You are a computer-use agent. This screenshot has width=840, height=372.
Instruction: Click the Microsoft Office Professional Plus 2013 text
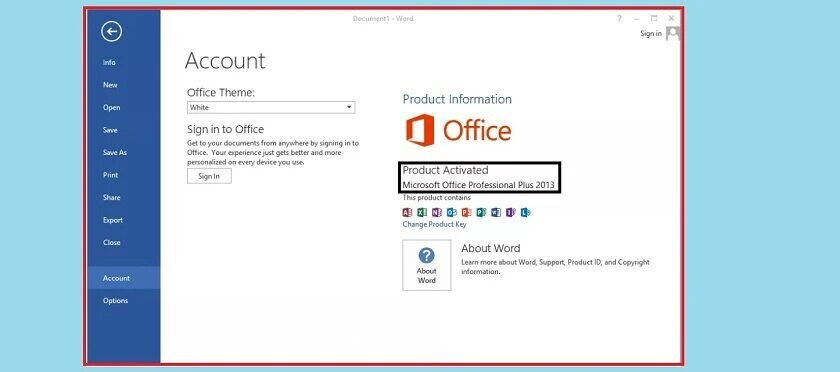(x=478, y=185)
